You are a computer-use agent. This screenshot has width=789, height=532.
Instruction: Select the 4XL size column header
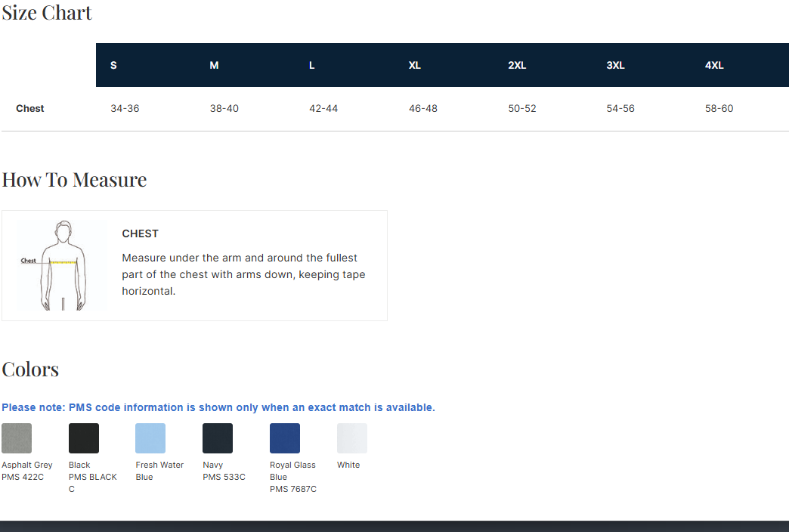pos(714,66)
